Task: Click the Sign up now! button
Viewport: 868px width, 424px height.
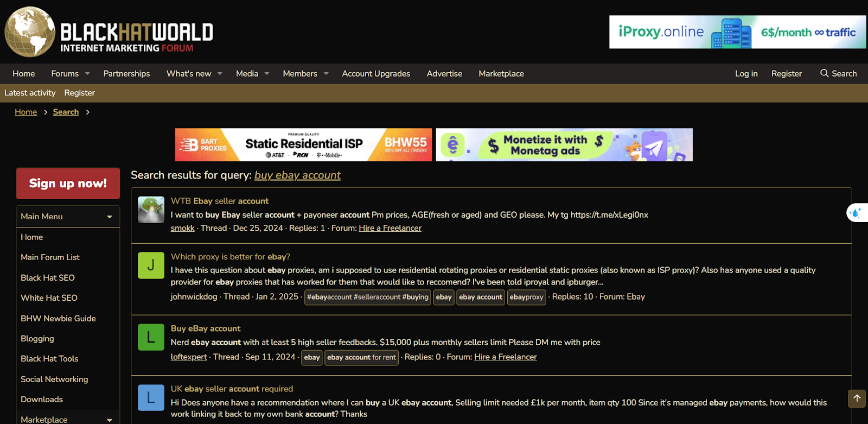Action: (x=68, y=183)
